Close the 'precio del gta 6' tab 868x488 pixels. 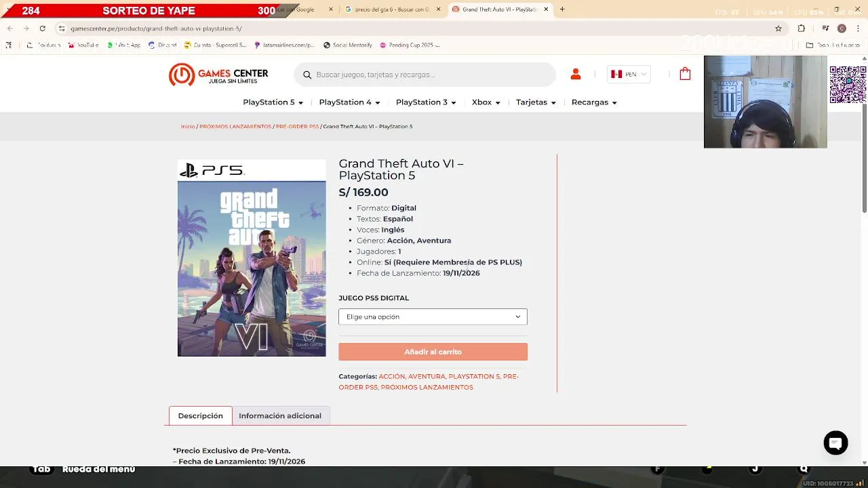tap(438, 9)
